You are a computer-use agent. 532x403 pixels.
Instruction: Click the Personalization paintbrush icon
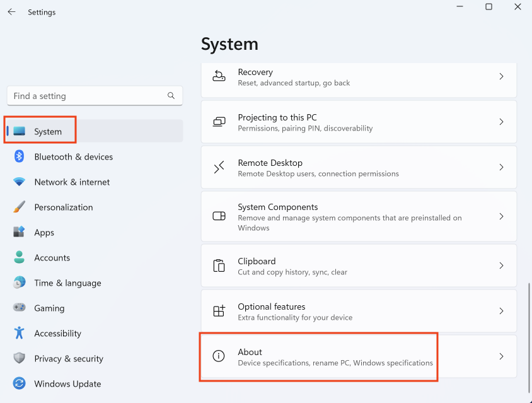[x=20, y=207]
